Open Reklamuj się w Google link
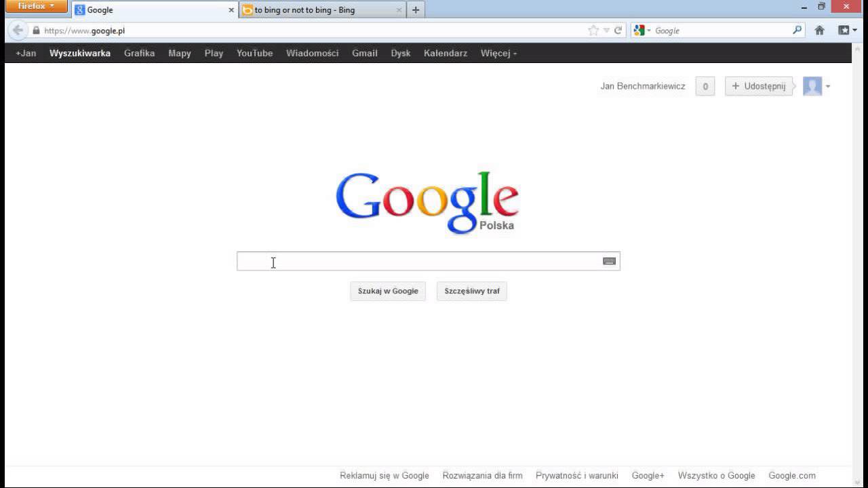868x488 pixels. click(x=384, y=476)
